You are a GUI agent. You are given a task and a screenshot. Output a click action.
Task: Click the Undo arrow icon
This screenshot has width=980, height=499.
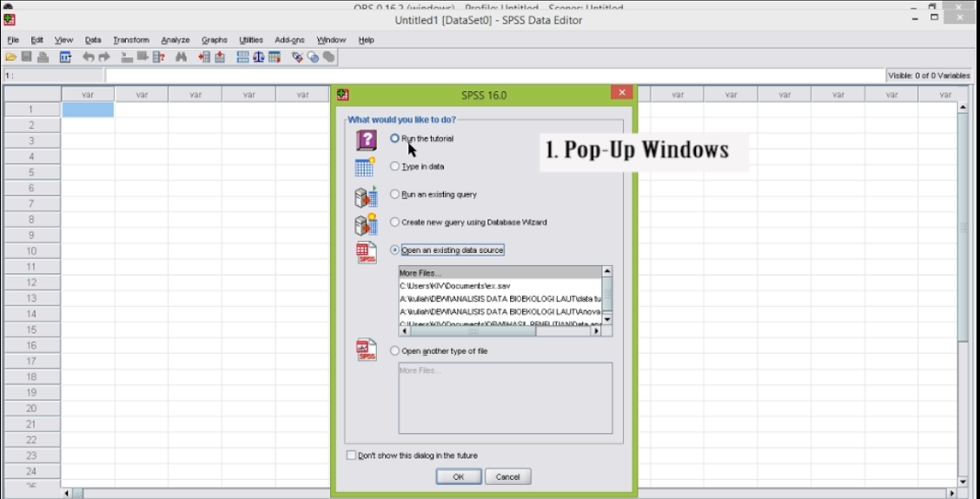pyautogui.click(x=88, y=57)
